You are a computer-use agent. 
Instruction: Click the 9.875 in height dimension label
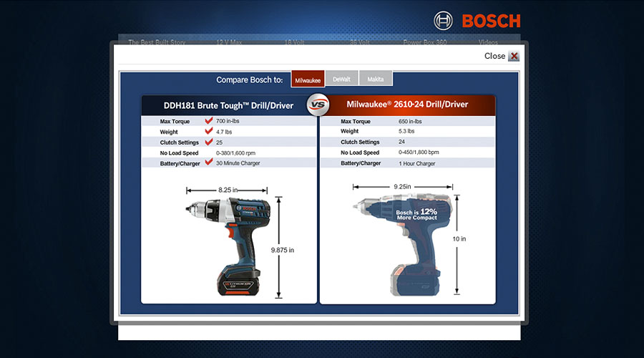(282, 250)
